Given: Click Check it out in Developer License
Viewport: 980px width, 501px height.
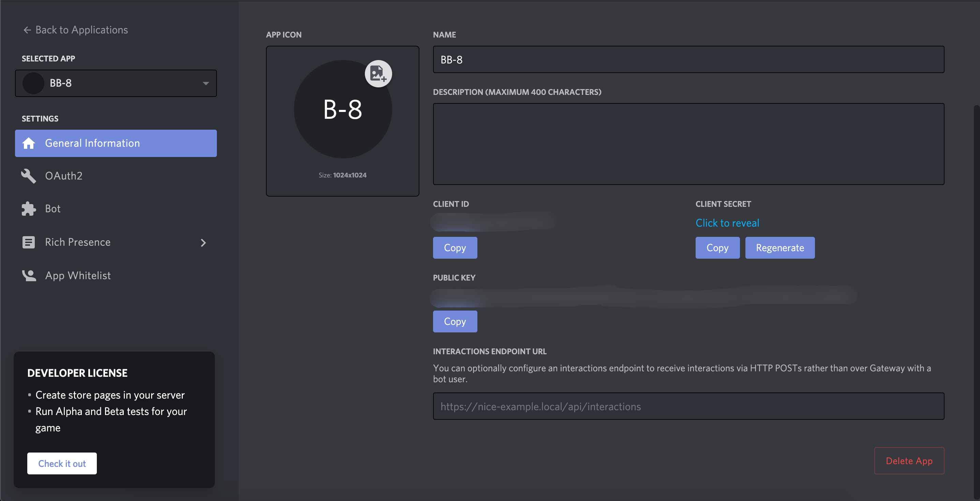Looking at the screenshot, I should [62, 463].
